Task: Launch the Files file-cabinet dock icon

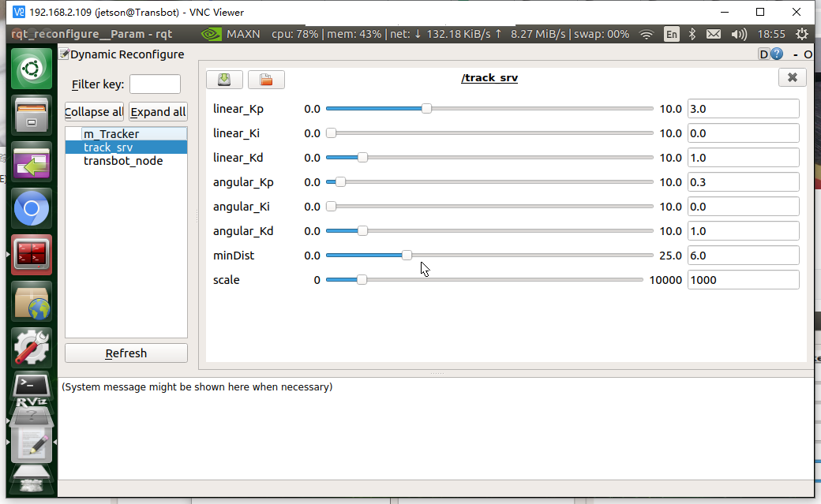Action: point(32,115)
